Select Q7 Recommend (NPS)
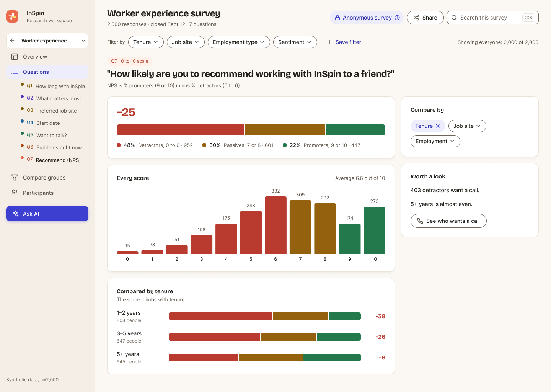 [x=53, y=160]
